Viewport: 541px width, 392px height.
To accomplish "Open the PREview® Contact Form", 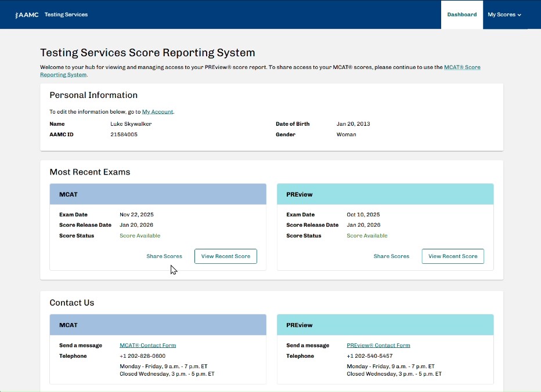I will click(x=378, y=344).
